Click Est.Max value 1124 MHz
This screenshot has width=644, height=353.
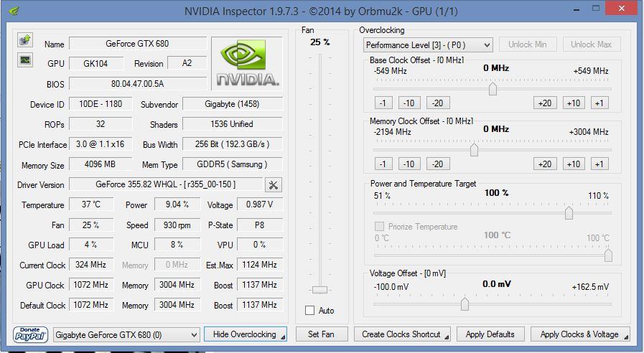(260, 264)
